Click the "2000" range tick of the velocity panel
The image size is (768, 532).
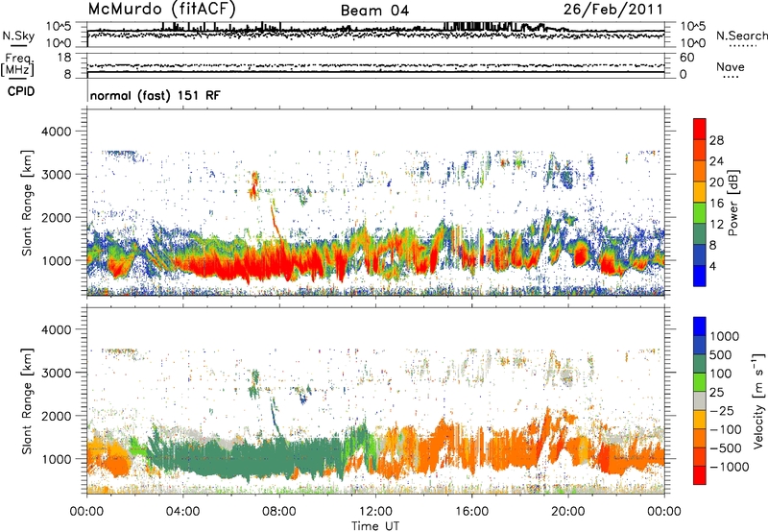click(56, 416)
